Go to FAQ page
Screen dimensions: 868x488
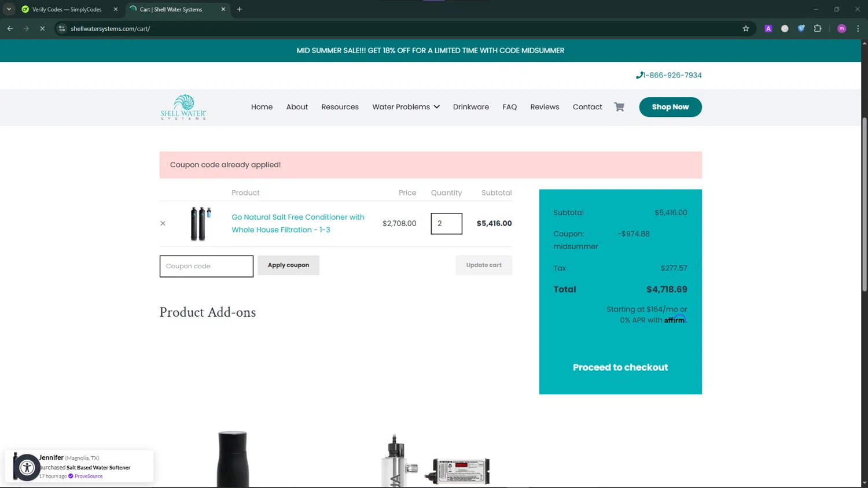(509, 107)
